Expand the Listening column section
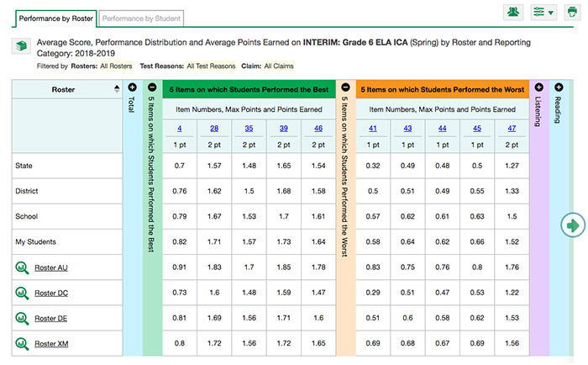The image size is (588, 365). (539, 87)
